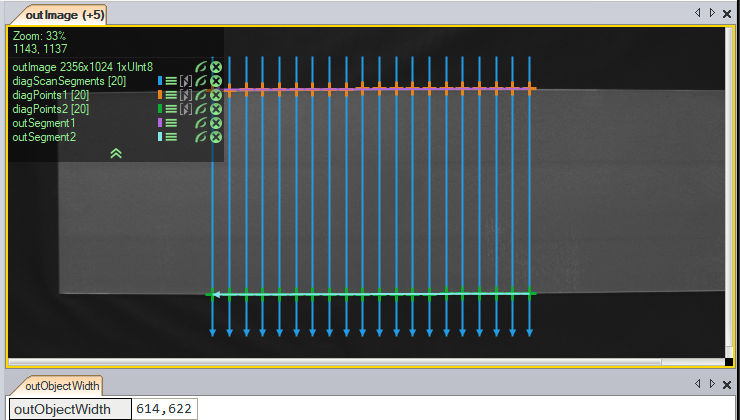Collapse the layer list with double chevron

[116, 153]
